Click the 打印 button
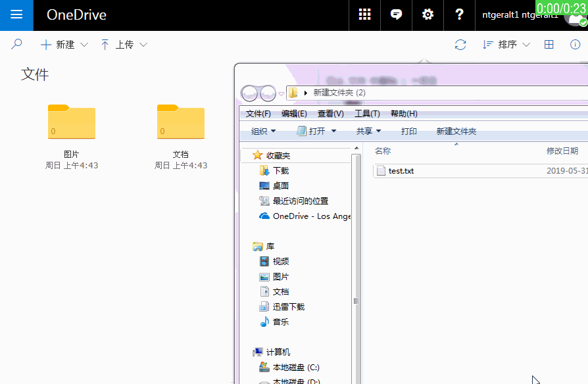Image resolution: width=588 pixels, height=384 pixels. click(x=408, y=131)
